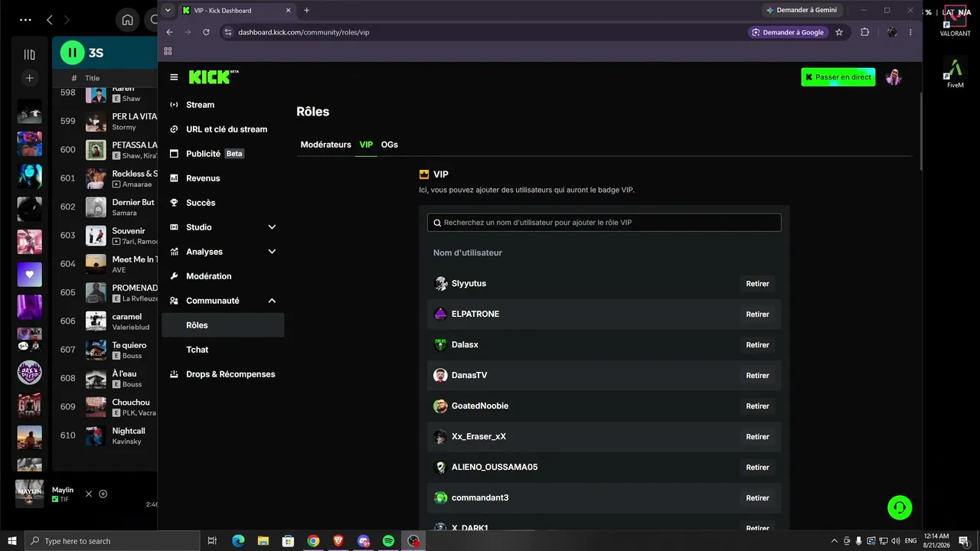The image size is (980, 551).
Task: Open the Chrome three-dot menu
Action: coord(910,32)
